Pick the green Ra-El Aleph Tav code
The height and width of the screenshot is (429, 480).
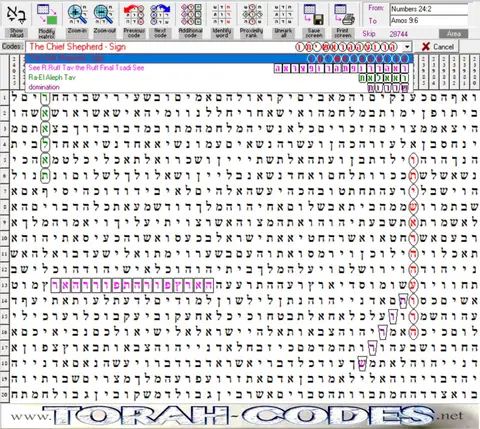click(x=219, y=78)
